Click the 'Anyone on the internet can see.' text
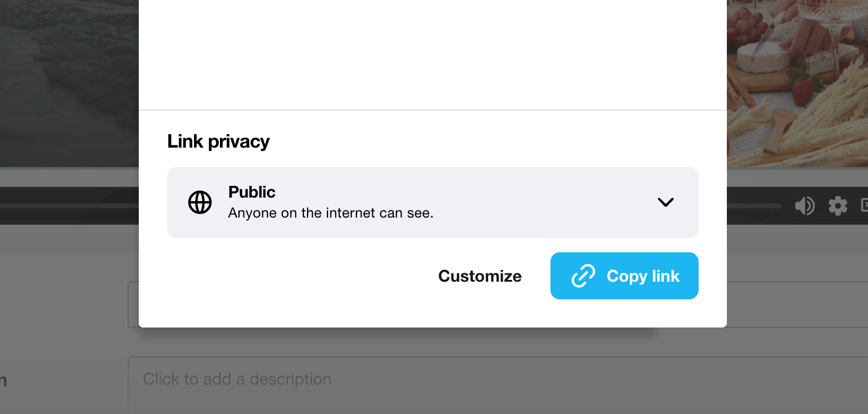The image size is (868, 414). coord(330,213)
